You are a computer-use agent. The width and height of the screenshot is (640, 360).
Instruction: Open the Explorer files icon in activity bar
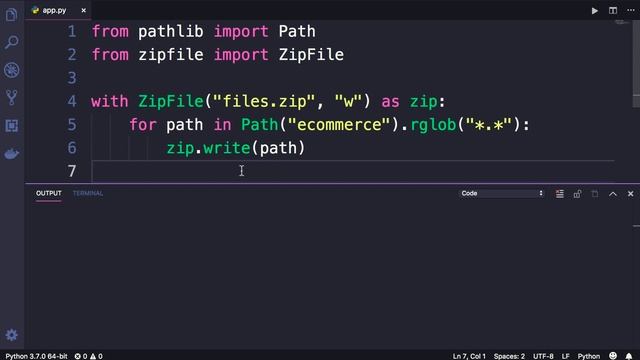pos(11,15)
